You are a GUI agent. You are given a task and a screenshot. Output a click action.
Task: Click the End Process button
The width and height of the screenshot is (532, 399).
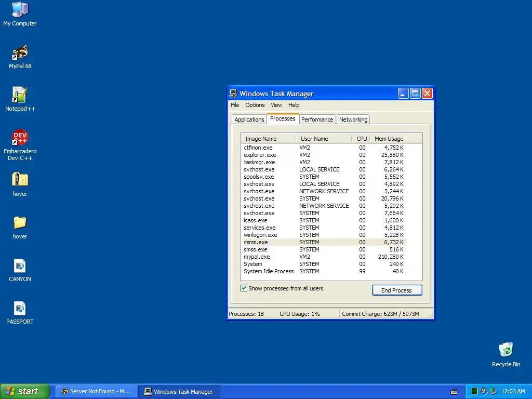point(396,290)
